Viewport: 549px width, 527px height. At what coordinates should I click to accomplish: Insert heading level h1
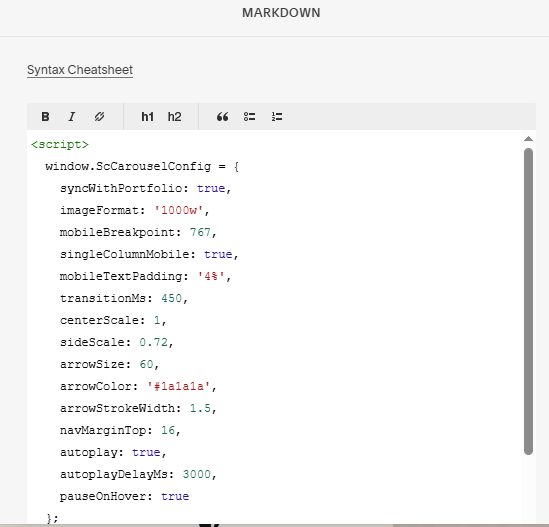coord(147,117)
